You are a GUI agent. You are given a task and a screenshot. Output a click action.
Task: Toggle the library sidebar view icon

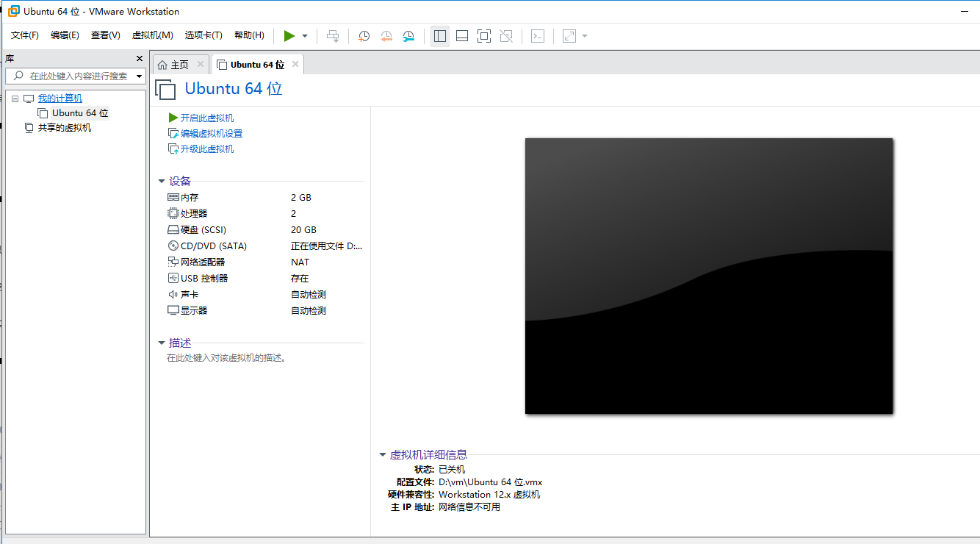[x=440, y=36]
